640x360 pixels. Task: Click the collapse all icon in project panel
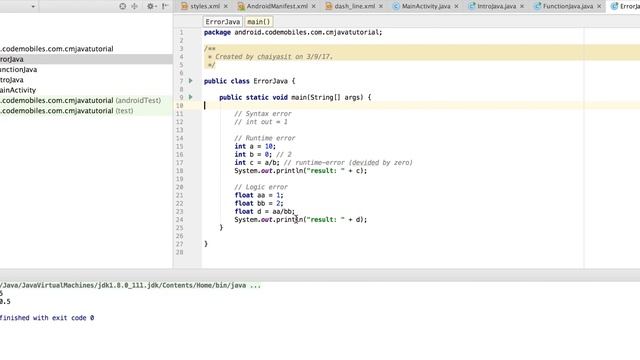(x=134, y=6)
